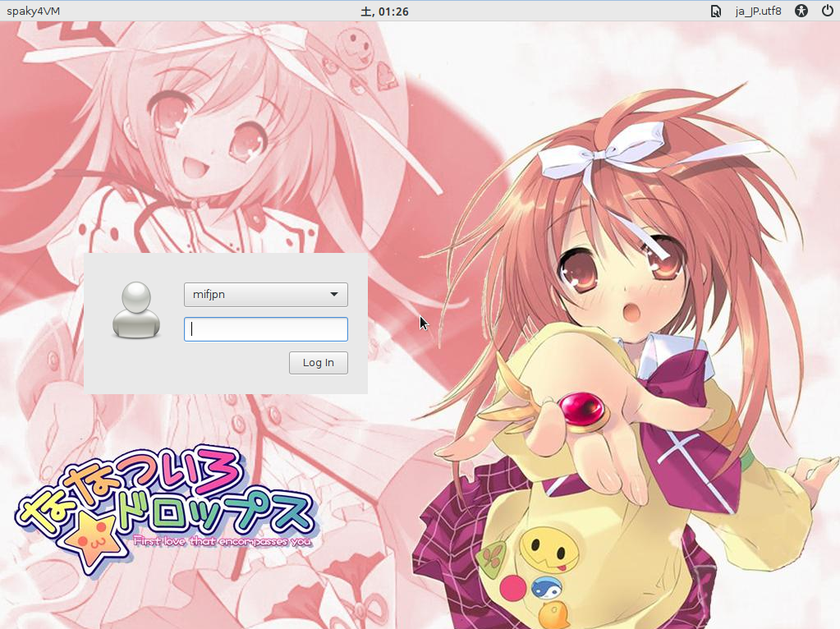This screenshot has height=629, width=840.
Task: Open the mifjpn user dropdown
Action: tap(266, 295)
